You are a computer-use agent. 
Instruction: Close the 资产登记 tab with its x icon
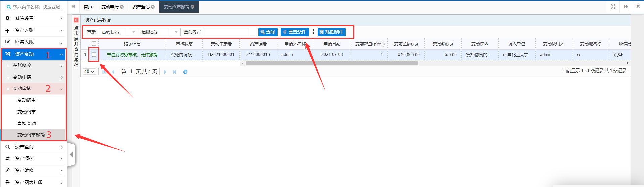click(x=153, y=7)
